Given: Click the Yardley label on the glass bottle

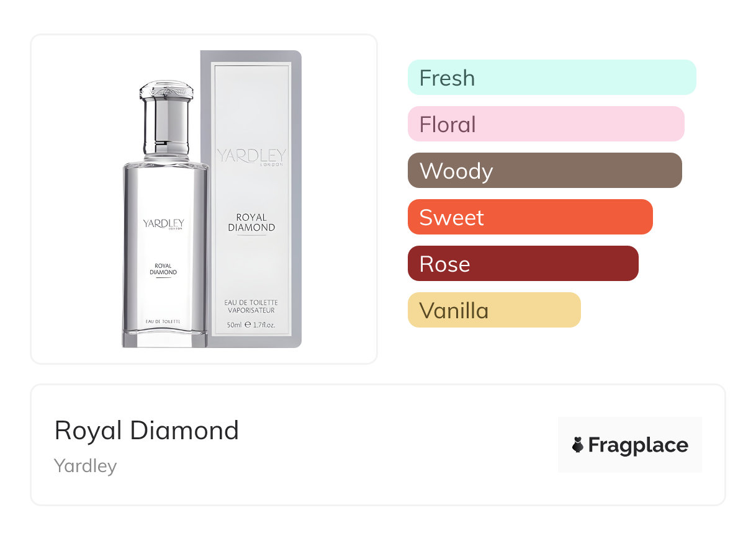Looking at the screenshot, I should [164, 224].
